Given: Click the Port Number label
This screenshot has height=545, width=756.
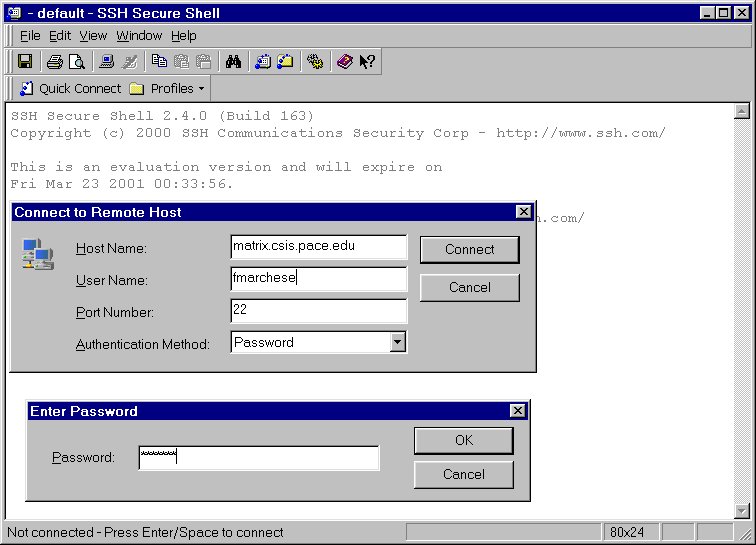Looking at the screenshot, I should 115,313.
